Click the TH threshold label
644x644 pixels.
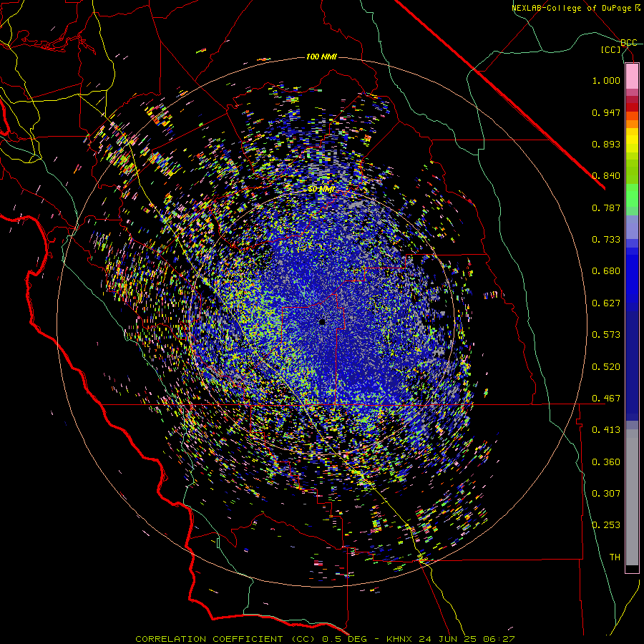tap(615, 557)
